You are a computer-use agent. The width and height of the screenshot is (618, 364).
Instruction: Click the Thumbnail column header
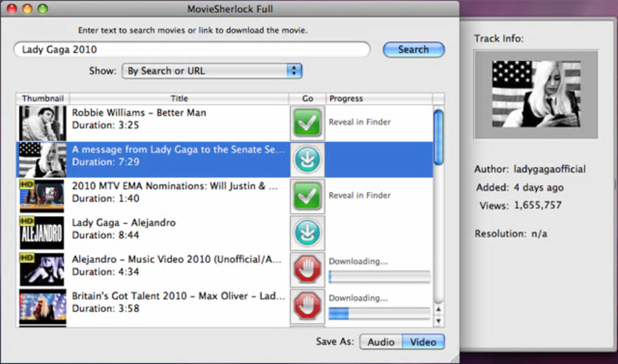(x=42, y=99)
